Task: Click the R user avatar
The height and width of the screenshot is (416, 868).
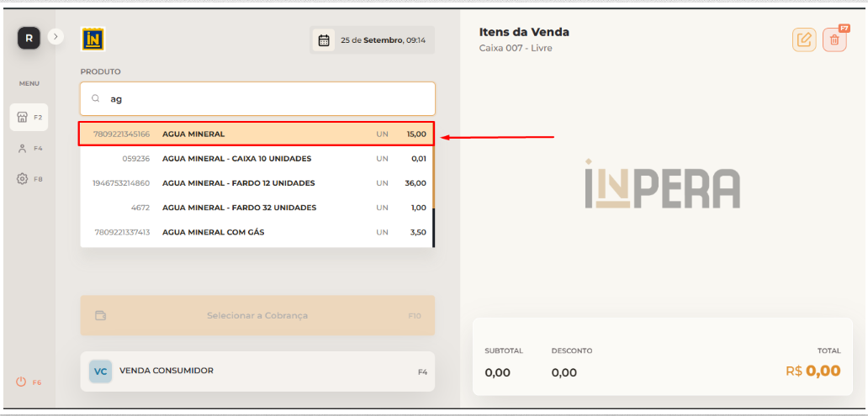Action: click(29, 38)
